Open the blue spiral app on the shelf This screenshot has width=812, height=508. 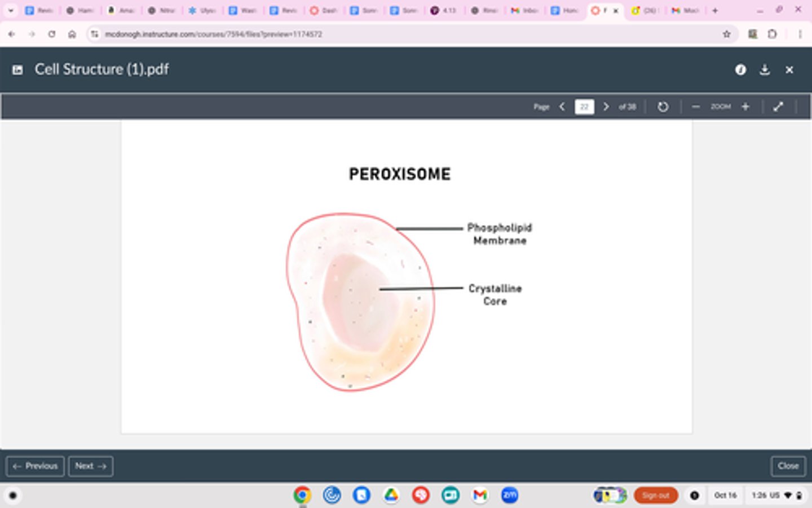(x=332, y=496)
